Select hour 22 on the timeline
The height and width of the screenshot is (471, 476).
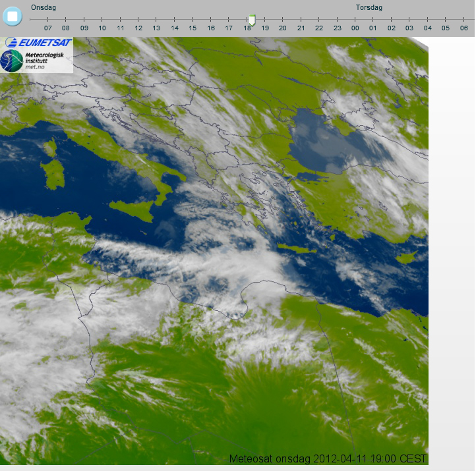[x=319, y=28]
